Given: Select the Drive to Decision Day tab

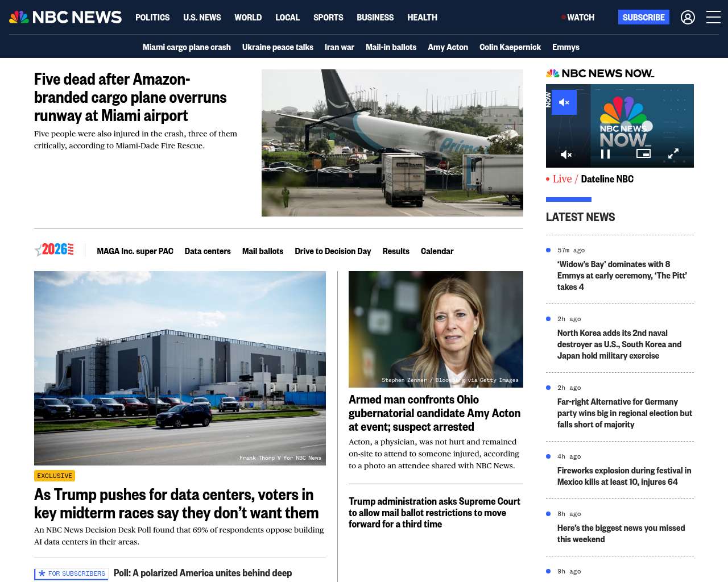Looking at the screenshot, I should point(333,251).
